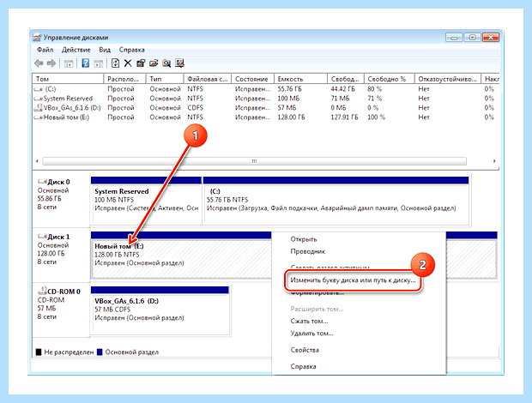532x403 pixels.
Task: Close the Управление дисками window
Action: pyautogui.click(x=491, y=37)
